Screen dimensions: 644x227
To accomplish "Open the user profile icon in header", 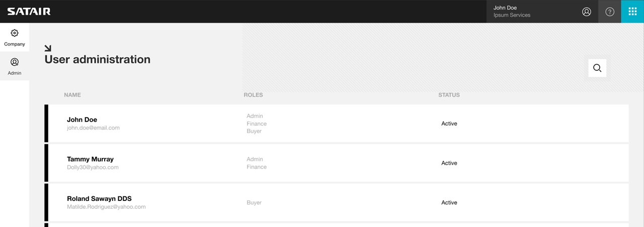I will [x=587, y=12].
